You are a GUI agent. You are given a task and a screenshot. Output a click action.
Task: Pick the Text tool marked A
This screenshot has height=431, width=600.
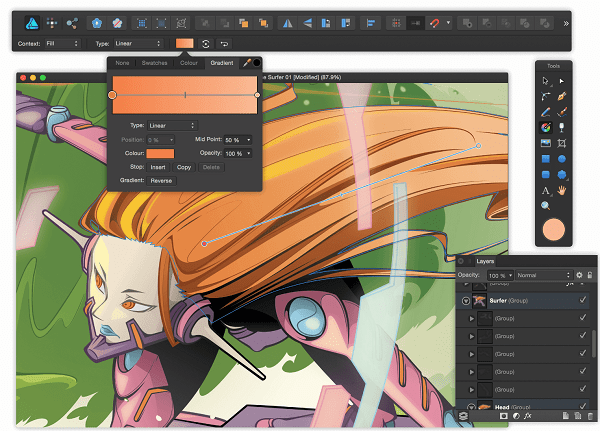[x=545, y=190]
